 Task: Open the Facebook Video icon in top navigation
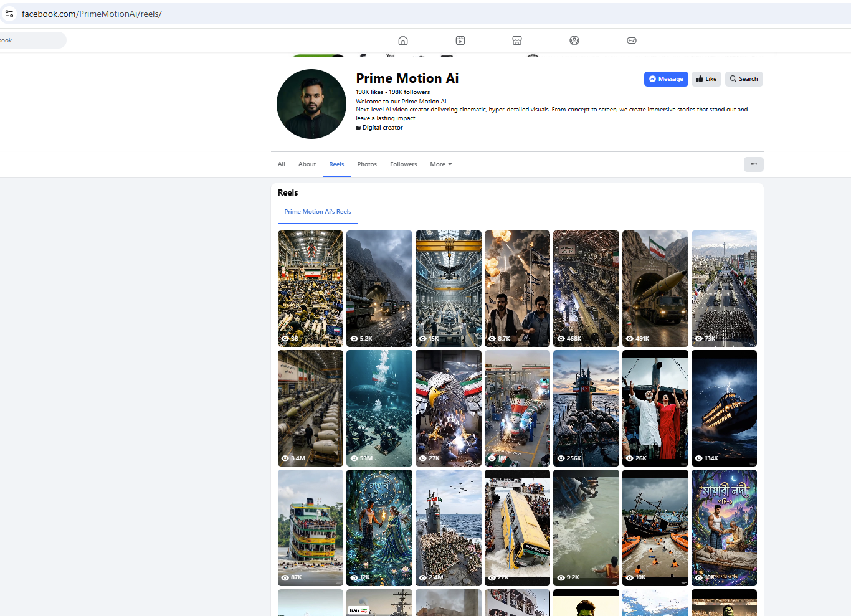point(460,40)
